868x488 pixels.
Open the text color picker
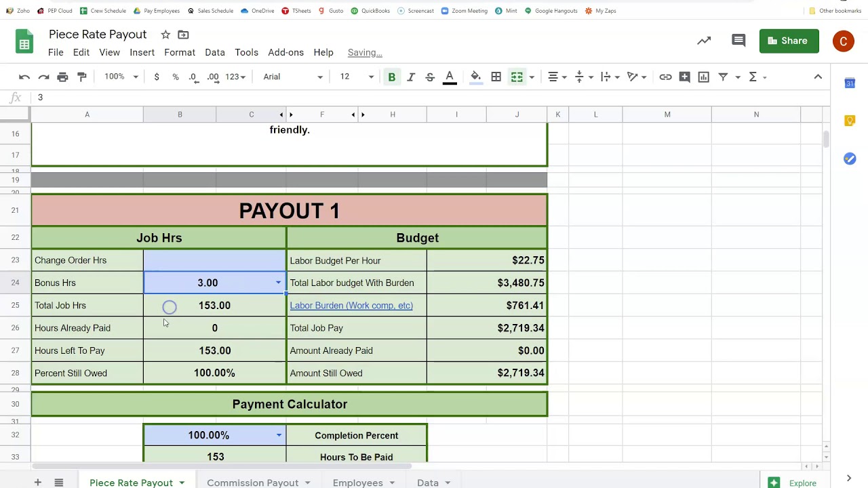click(449, 77)
